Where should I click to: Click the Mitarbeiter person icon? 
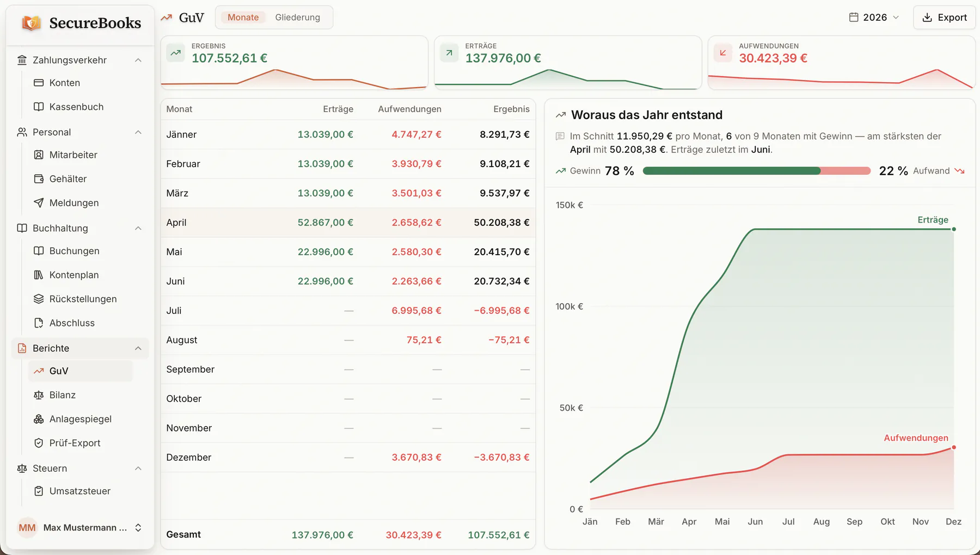coord(39,155)
